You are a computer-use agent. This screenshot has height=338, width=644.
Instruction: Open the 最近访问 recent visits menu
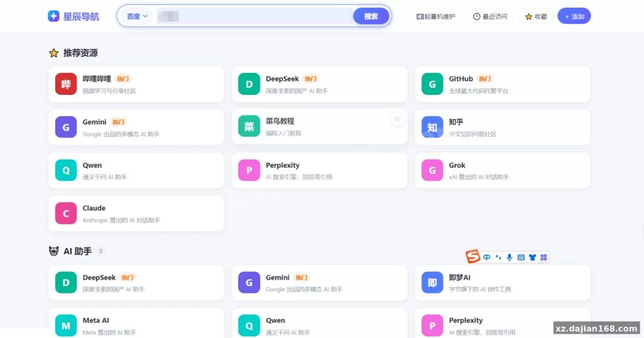click(490, 16)
